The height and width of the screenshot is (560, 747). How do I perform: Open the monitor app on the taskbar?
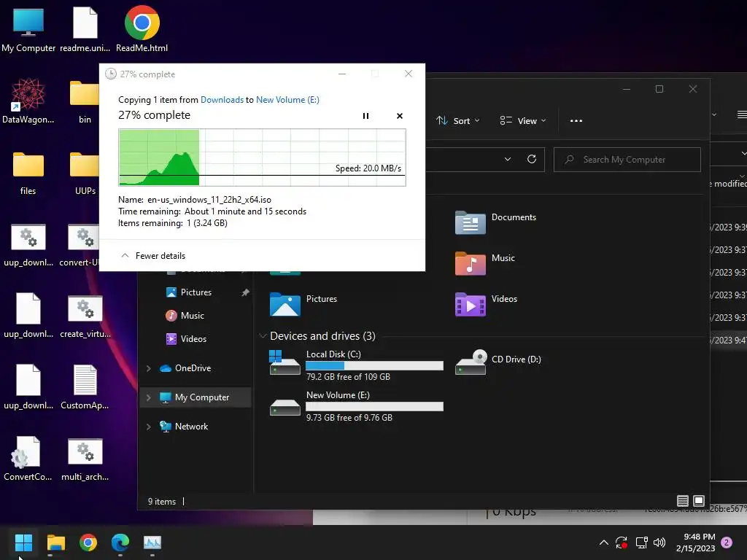pyautogui.click(x=152, y=542)
